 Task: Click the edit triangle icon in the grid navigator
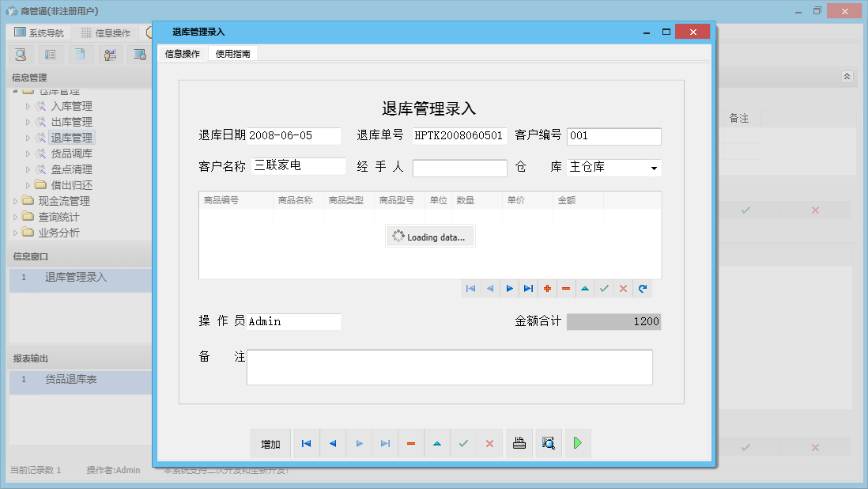coord(585,288)
